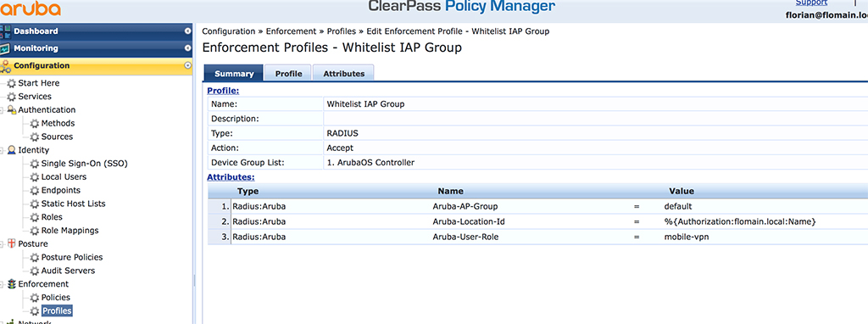Collapse the Configuration section arrow
Image resolution: width=868 pixels, height=324 pixels.
pos(187,66)
